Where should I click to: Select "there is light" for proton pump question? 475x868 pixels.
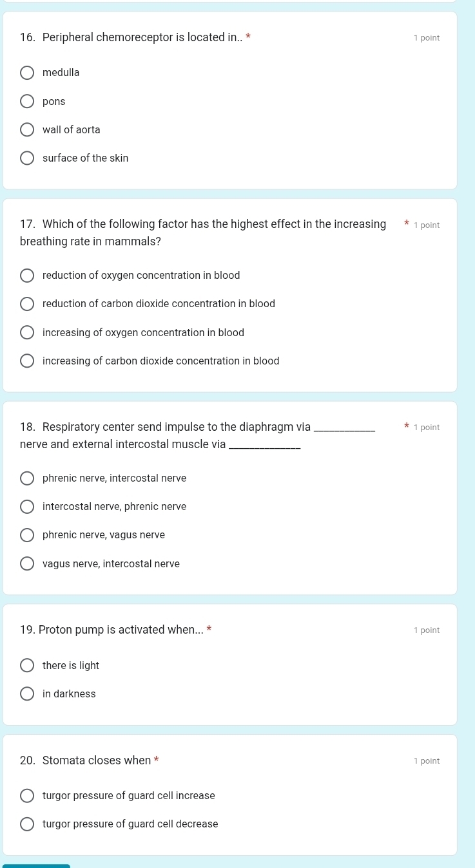[x=27, y=665]
